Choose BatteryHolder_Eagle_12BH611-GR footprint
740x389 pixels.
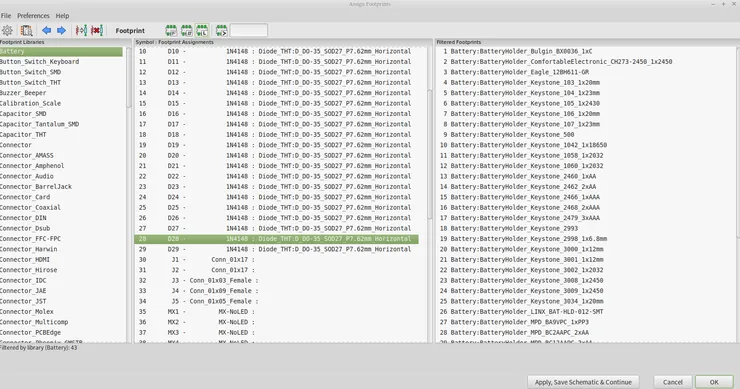(x=585, y=72)
